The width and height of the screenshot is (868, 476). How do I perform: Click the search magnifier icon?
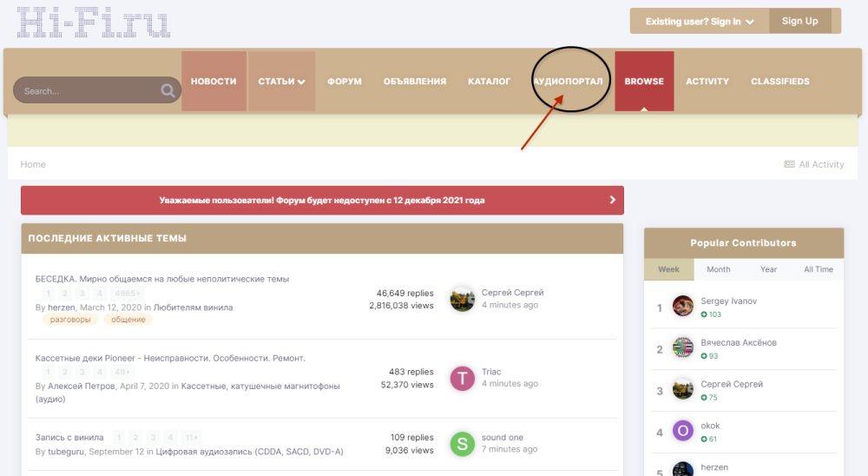click(168, 91)
